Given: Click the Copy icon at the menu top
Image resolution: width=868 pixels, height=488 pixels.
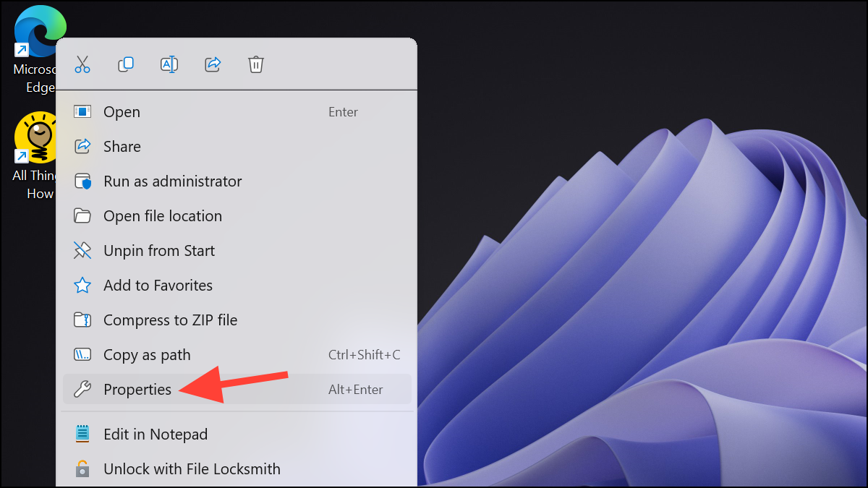Looking at the screenshot, I should tap(126, 64).
